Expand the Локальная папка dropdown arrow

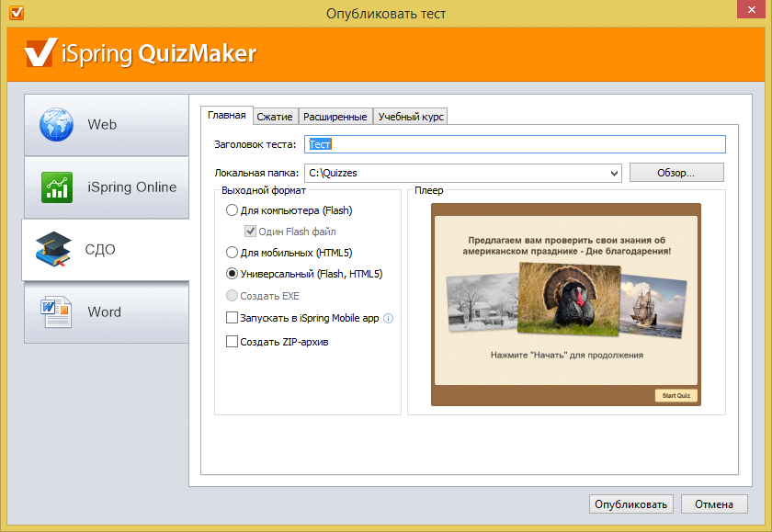point(614,174)
